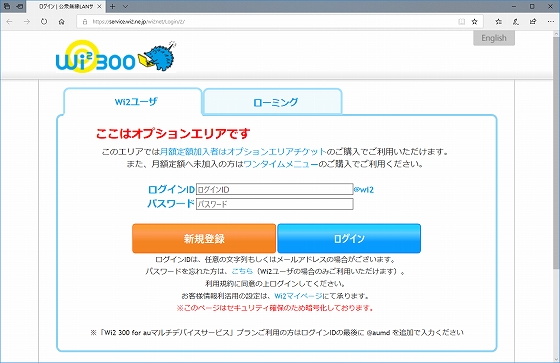Open the add notes pen icon
This screenshot has height=363, width=560.
click(x=516, y=21)
